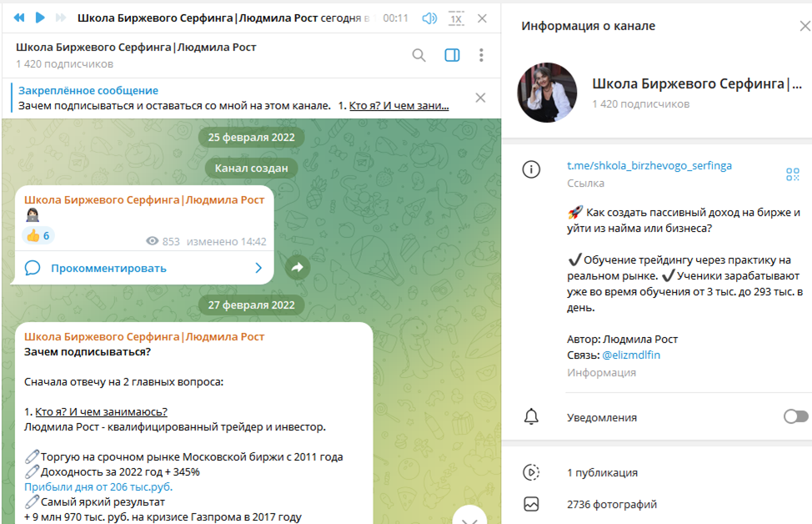Copy the t.me/shkola_birzhevogo_serfinga link
The width and height of the screenshot is (812, 524).
649,165
